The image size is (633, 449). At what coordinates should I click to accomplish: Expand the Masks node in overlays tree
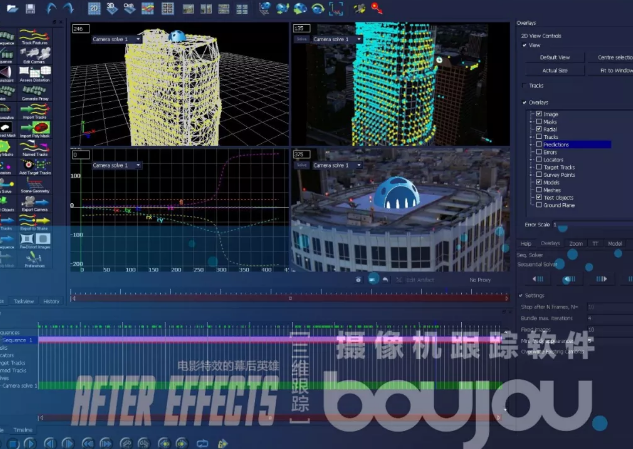[x=532, y=122]
